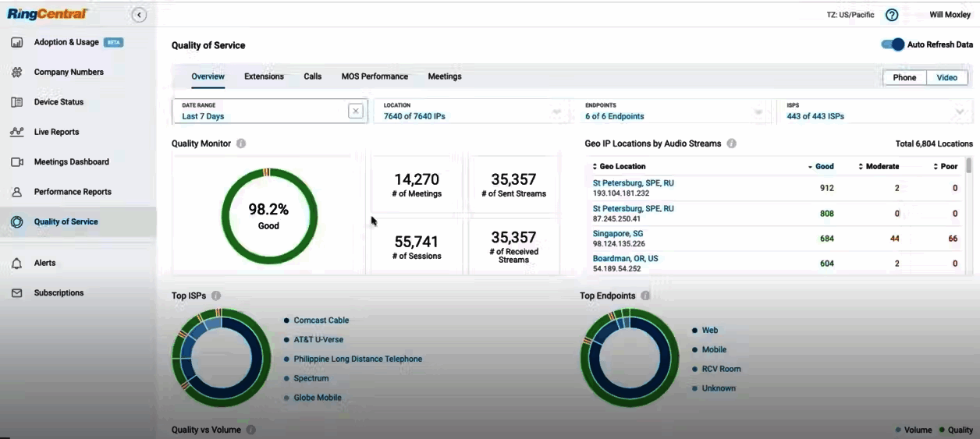Open the Endpoints filter dropdown
Viewport: 980px width, 439px height.
coord(674,112)
